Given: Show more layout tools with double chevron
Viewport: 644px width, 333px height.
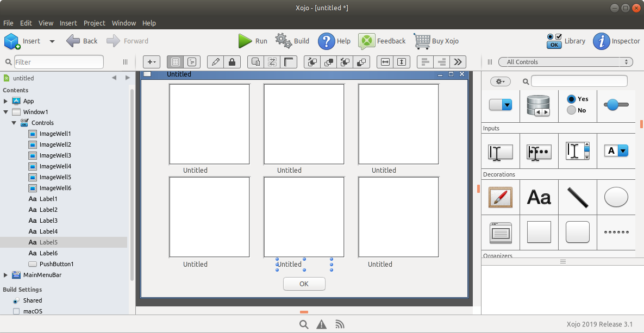Looking at the screenshot, I should click(458, 62).
